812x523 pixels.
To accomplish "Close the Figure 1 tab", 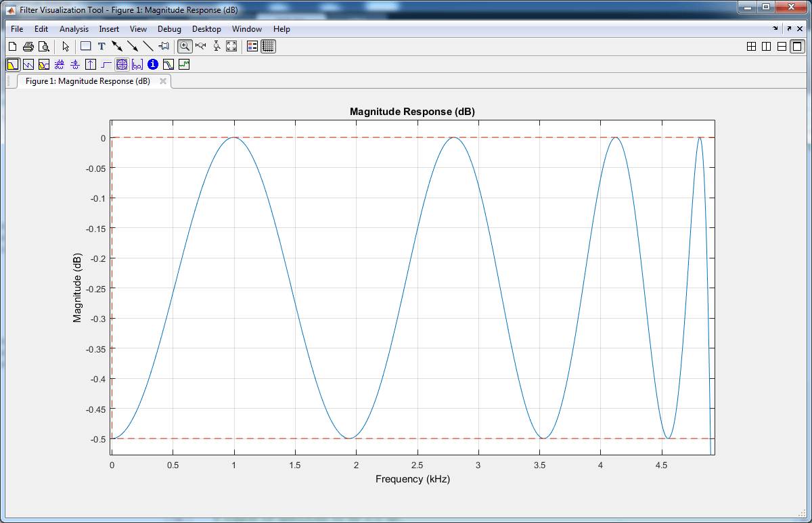I will (163, 81).
